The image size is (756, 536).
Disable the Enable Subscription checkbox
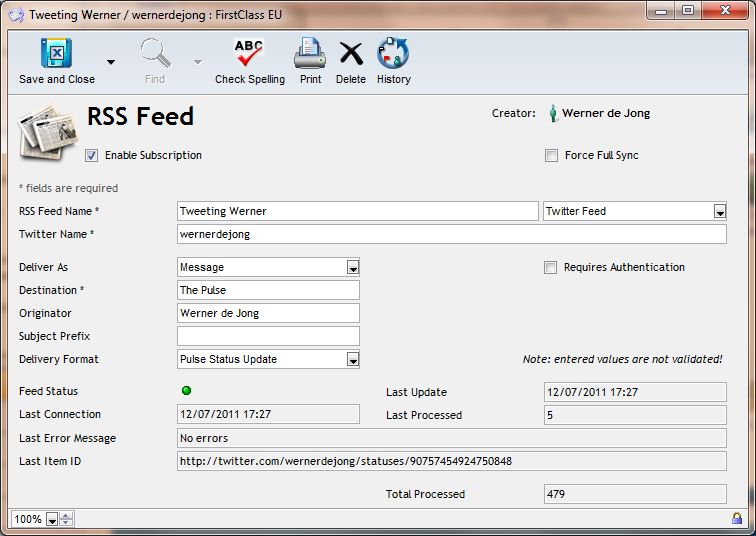point(92,156)
